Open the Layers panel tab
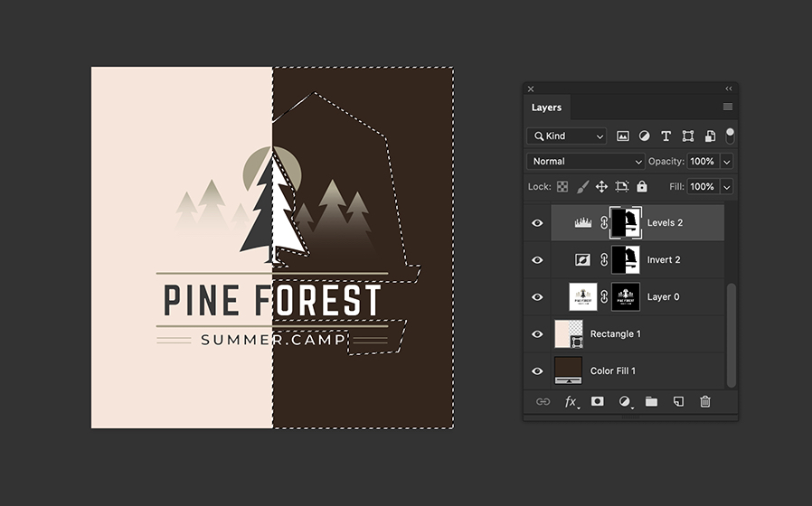Viewport: 812px width, 506px height. 546,108
